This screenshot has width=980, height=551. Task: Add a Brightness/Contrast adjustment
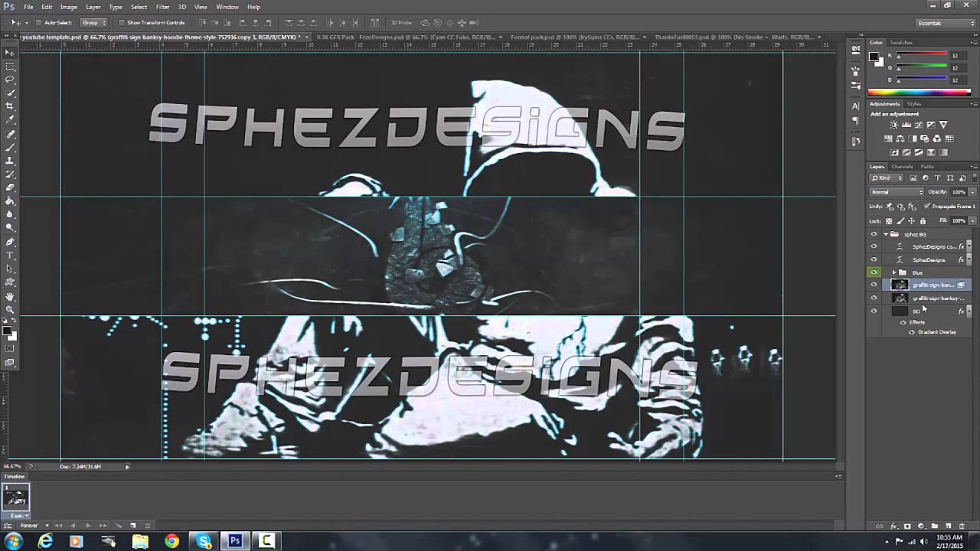[x=893, y=125]
